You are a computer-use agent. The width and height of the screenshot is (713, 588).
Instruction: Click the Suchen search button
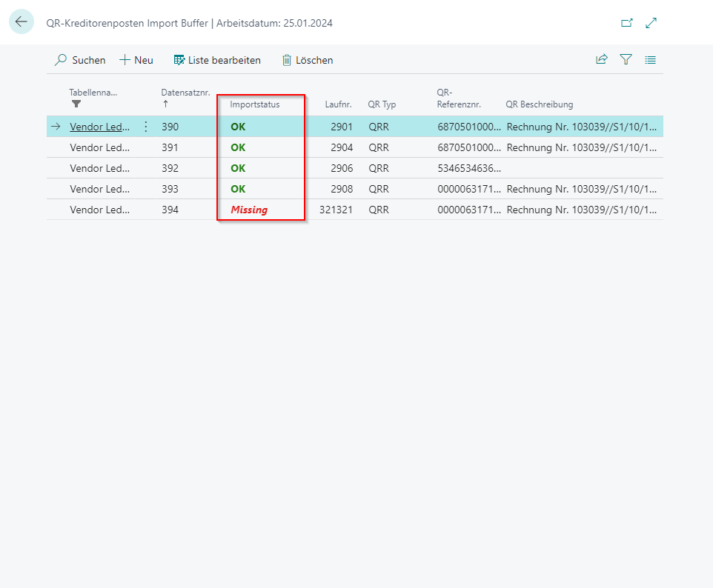point(80,60)
